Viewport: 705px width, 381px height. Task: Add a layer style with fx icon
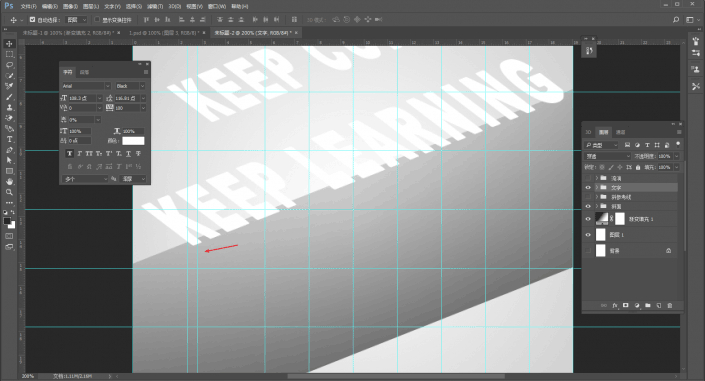pyautogui.click(x=615, y=305)
